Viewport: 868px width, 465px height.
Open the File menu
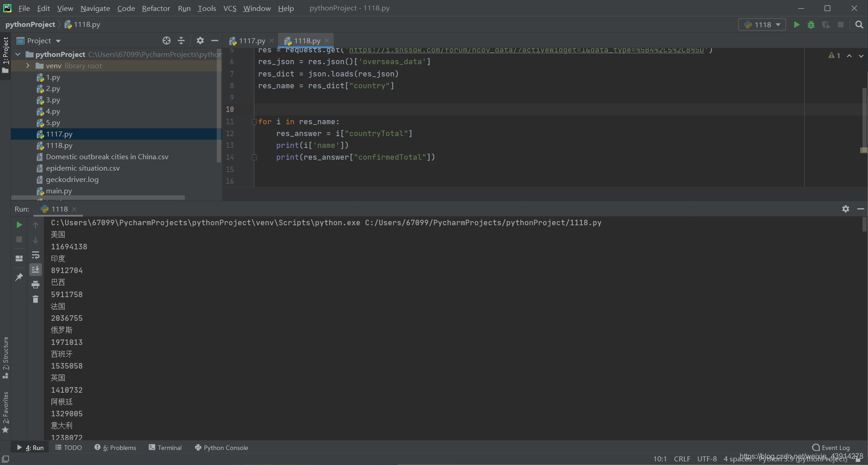point(24,8)
